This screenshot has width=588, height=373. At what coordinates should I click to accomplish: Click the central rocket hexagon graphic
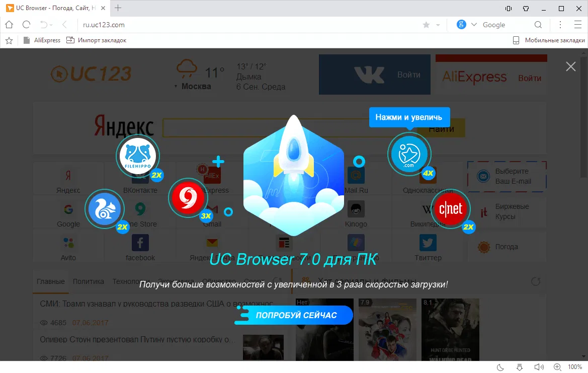point(294,176)
